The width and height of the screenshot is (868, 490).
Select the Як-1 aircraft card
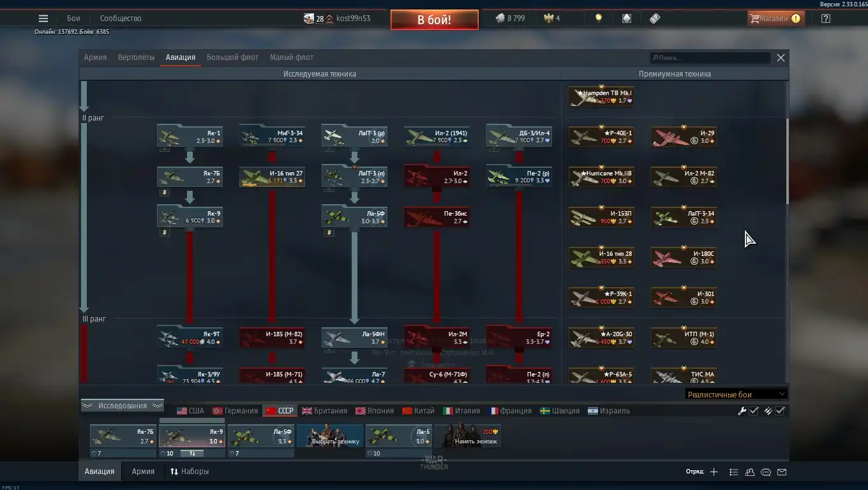point(190,136)
